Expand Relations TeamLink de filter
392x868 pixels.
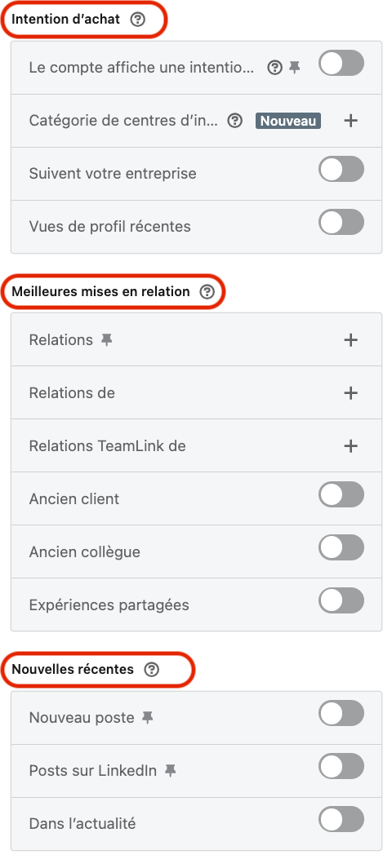(350, 446)
